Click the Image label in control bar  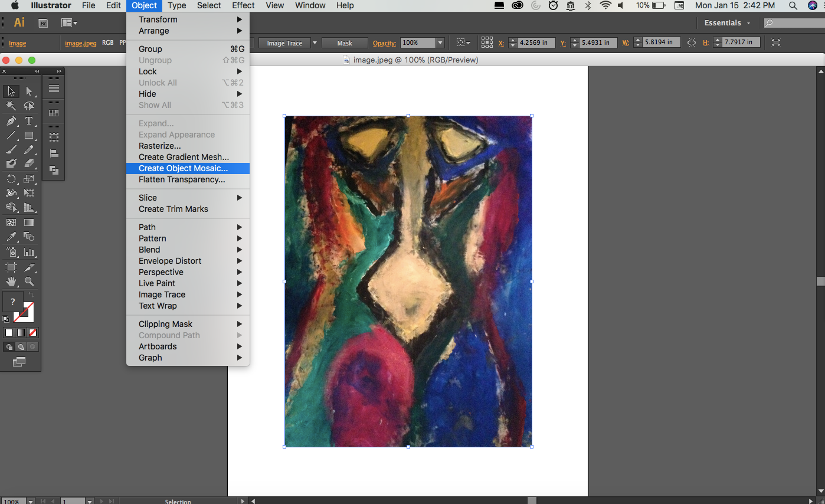(17, 43)
